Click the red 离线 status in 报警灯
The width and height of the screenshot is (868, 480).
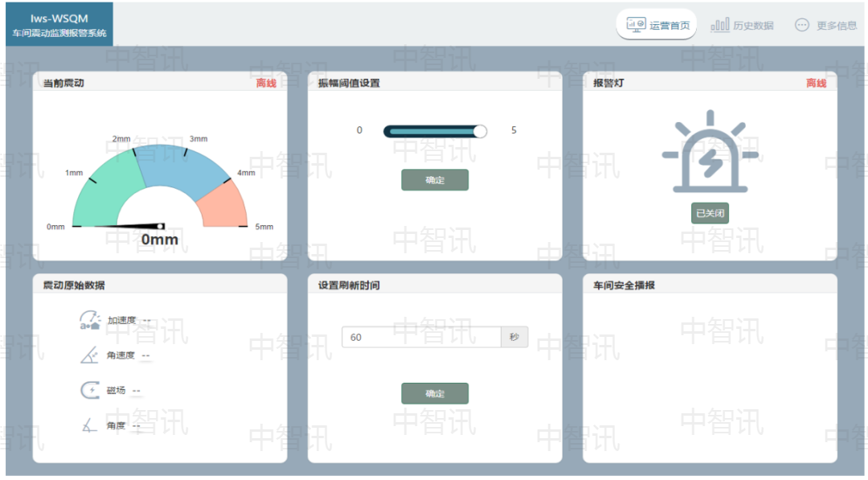tap(816, 83)
